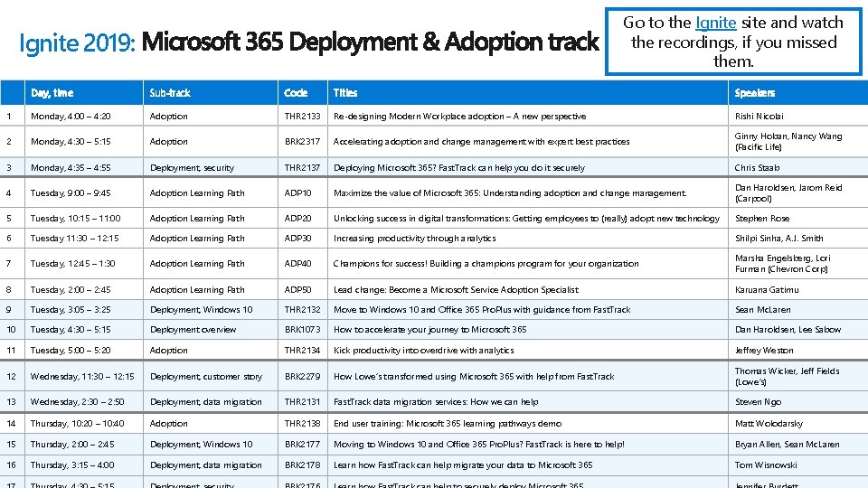Click title 'Re-designing Modern Workplace adoption'
Image resolution: width=868 pixels, height=488 pixels.
[459, 117]
